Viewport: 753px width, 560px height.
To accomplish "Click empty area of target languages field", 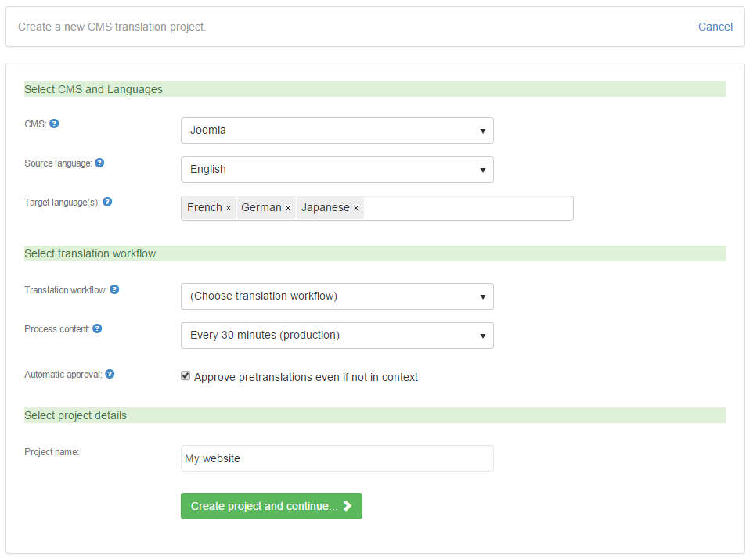I will 470,208.
